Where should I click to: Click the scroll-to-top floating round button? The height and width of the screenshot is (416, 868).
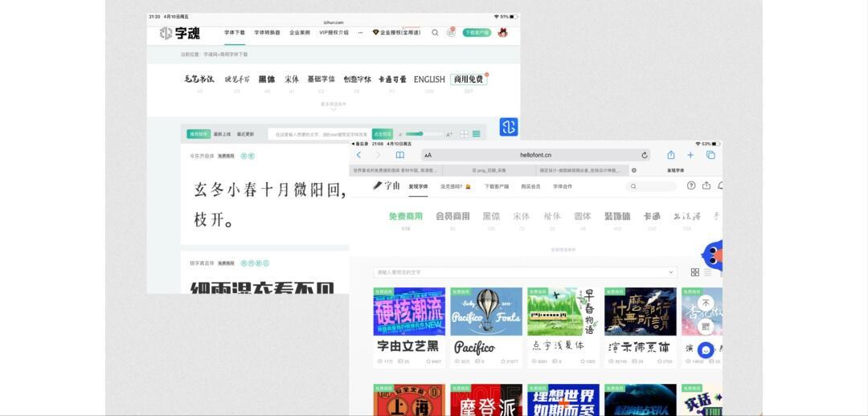tap(706, 303)
